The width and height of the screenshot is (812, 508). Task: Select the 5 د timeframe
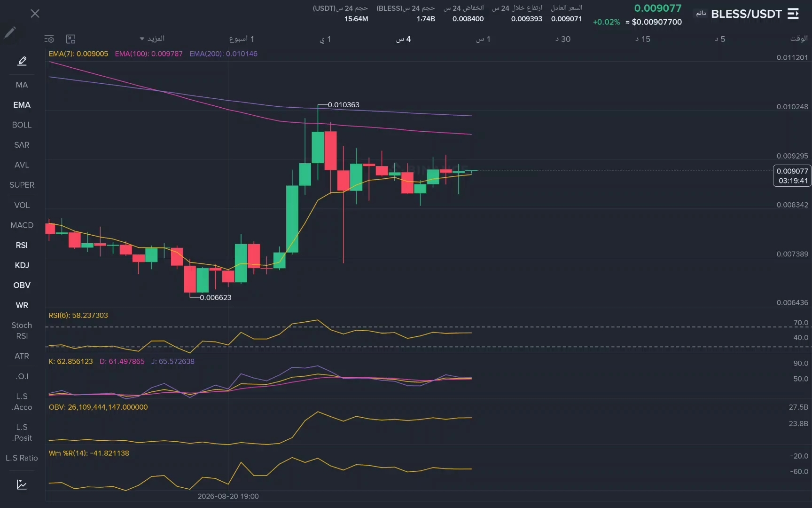pos(720,39)
